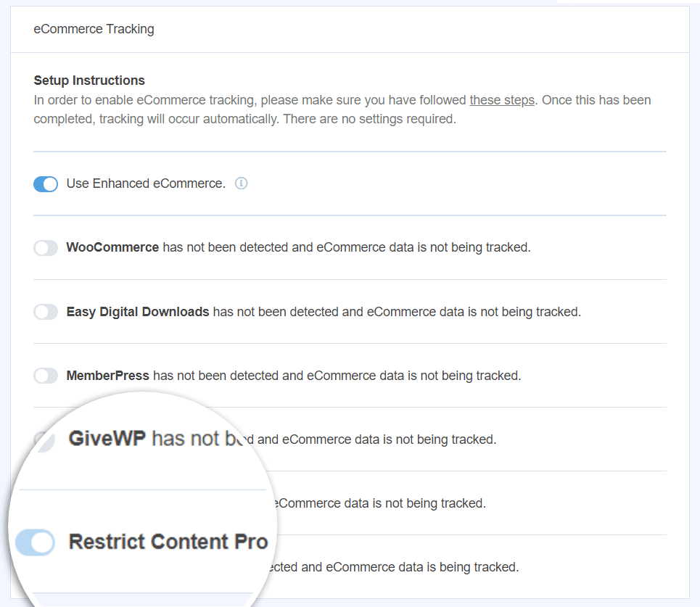Enable MemberPress eCommerce tracking

(x=45, y=375)
